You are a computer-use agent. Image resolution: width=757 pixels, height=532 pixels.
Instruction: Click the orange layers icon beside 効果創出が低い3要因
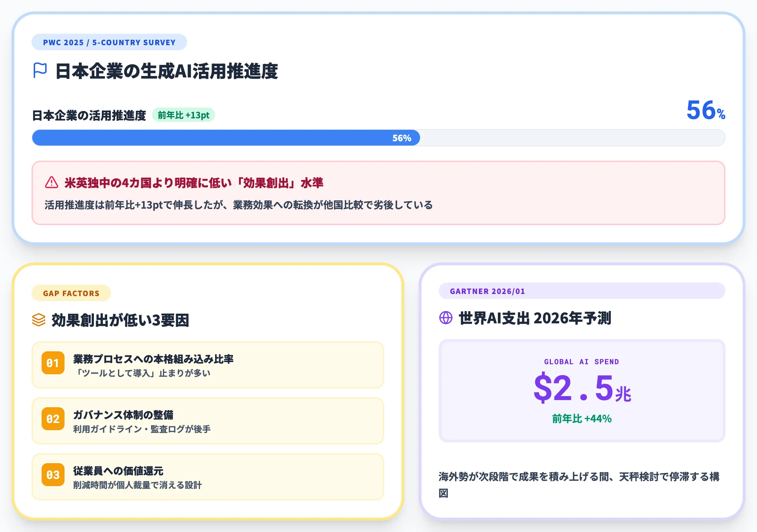[x=39, y=320]
